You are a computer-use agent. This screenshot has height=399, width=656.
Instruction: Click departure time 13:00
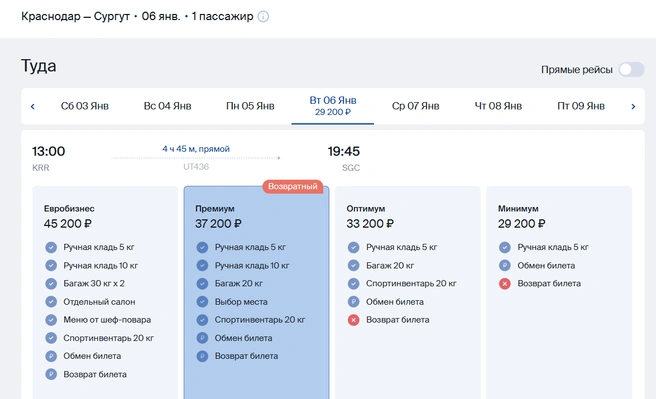(x=49, y=151)
